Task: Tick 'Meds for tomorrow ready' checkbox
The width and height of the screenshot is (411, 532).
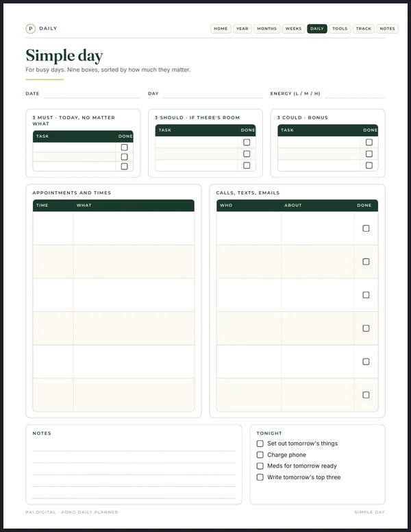Action: (x=260, y=465)
